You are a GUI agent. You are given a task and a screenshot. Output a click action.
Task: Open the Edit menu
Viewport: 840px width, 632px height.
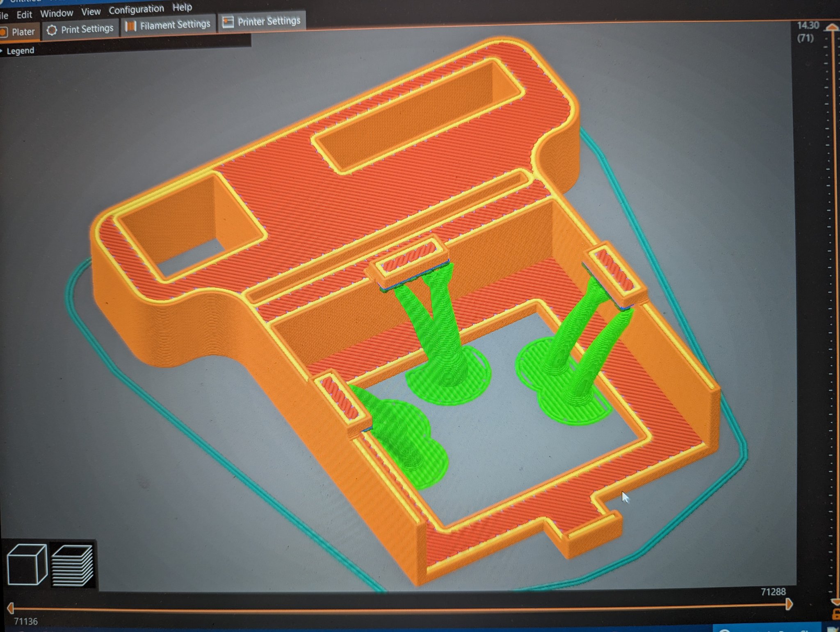click(25, 14)
